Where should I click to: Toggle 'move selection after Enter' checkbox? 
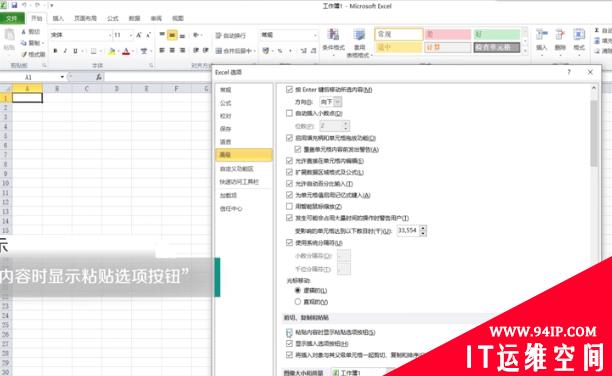point(289,89)
